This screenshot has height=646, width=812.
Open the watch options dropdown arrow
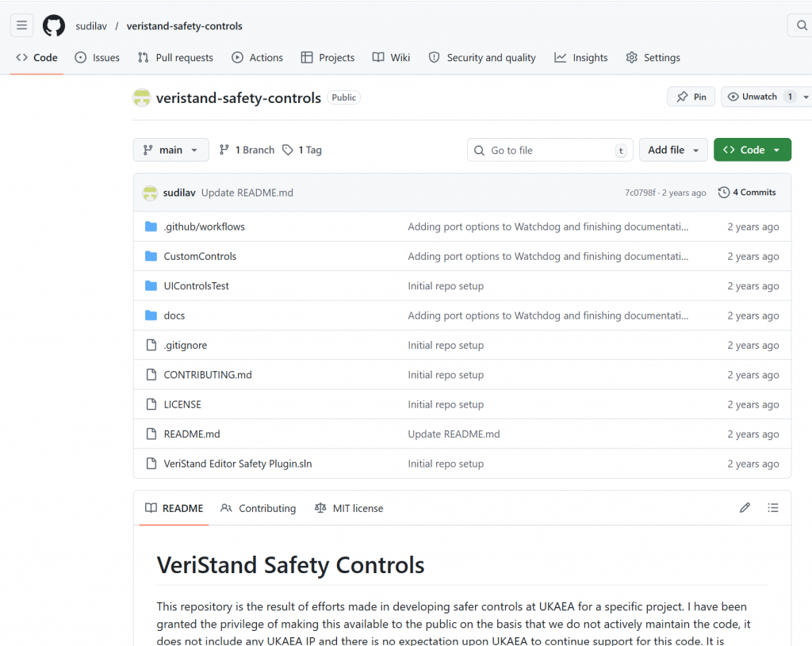click(x=806, y=97)
